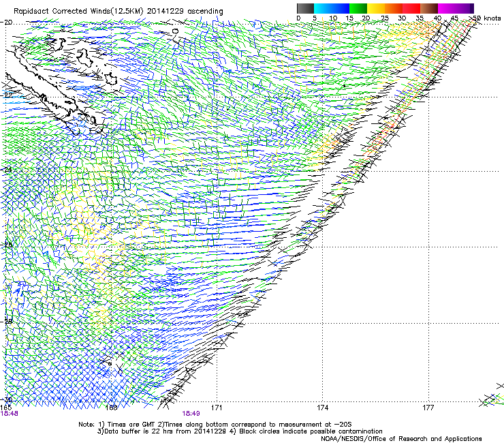The image size is (504, 443).
Task: Click the longitude label '171' on the bottom axis
Action: click(217, 408)
